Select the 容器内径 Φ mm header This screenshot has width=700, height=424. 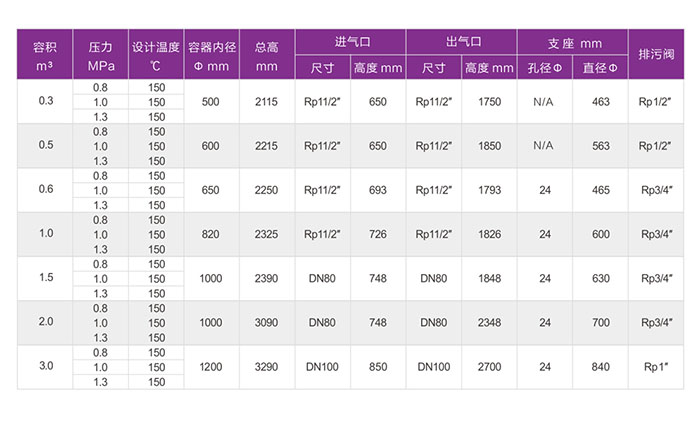(212, 54)
